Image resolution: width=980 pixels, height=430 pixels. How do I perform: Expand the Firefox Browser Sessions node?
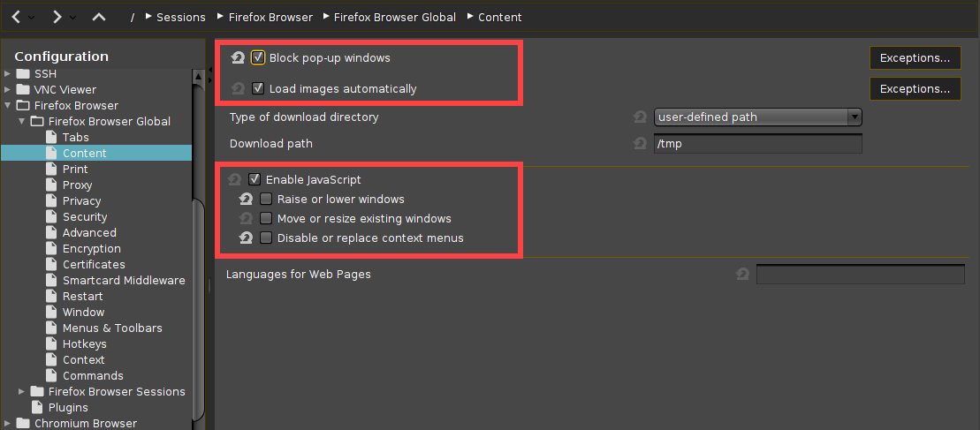pyautogui.click(x=23, y=391)
